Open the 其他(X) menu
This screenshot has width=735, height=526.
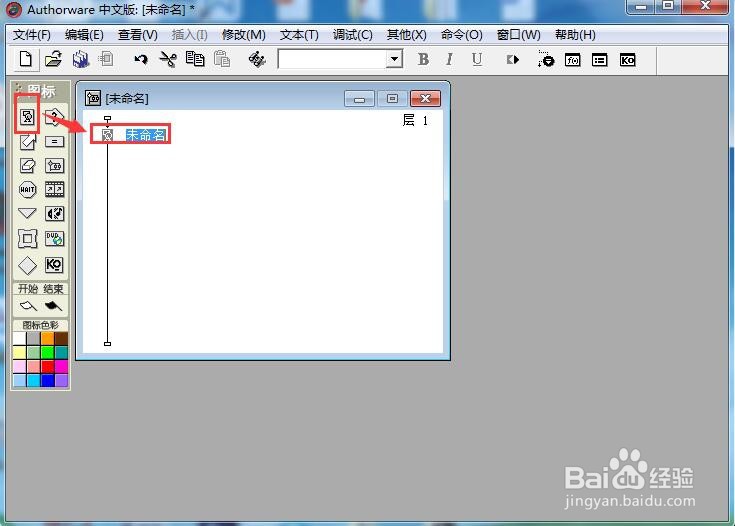point(406,35)
